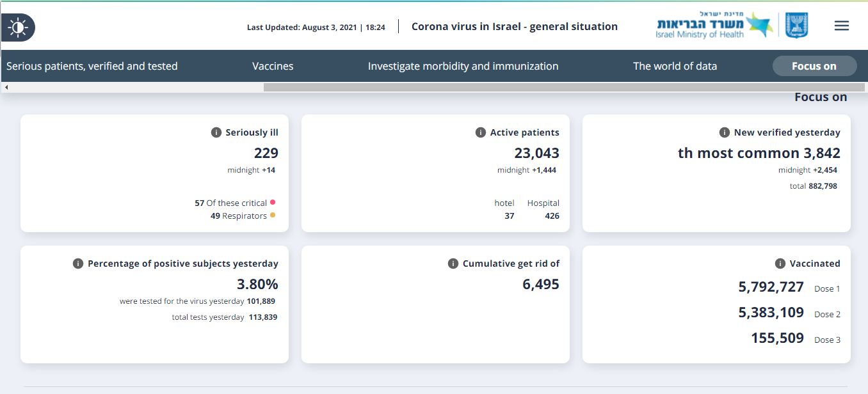868x394 pixels.
Task: Show info for New verified yesterday
Action: click(x=725, y=132)
